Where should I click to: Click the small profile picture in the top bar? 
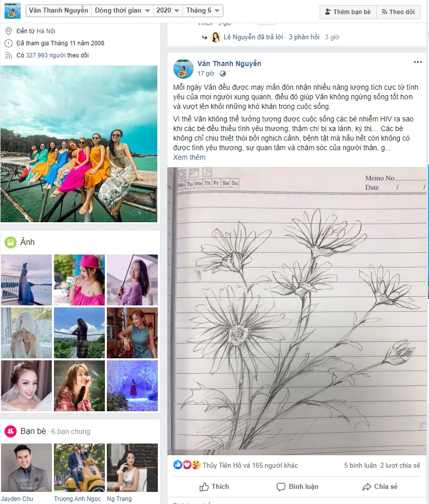point(13,11)
